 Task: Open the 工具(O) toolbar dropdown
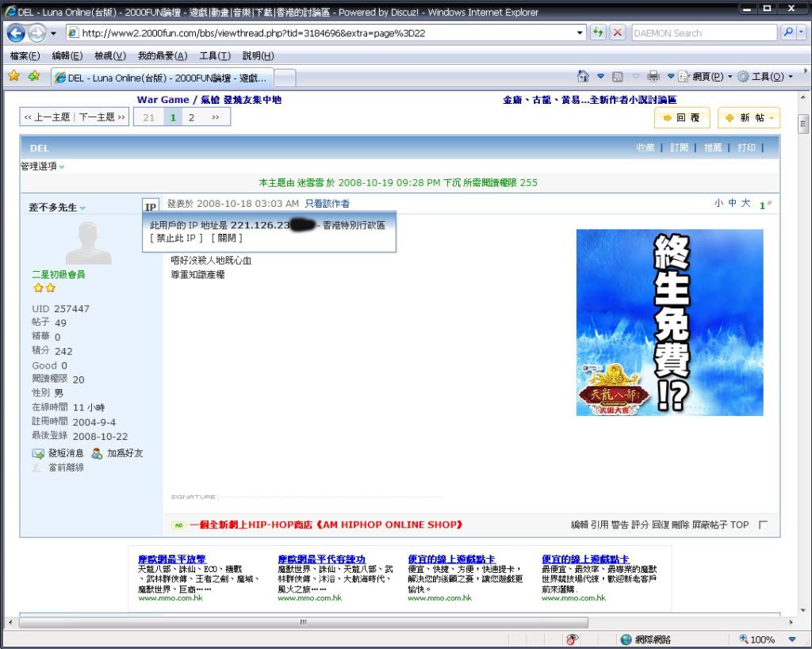tap(766, 76)
